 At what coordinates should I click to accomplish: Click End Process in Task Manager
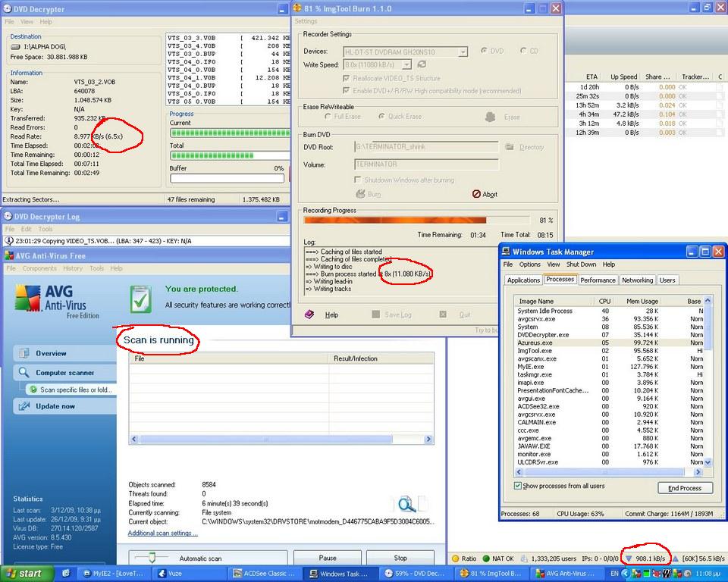coord(685,488)
